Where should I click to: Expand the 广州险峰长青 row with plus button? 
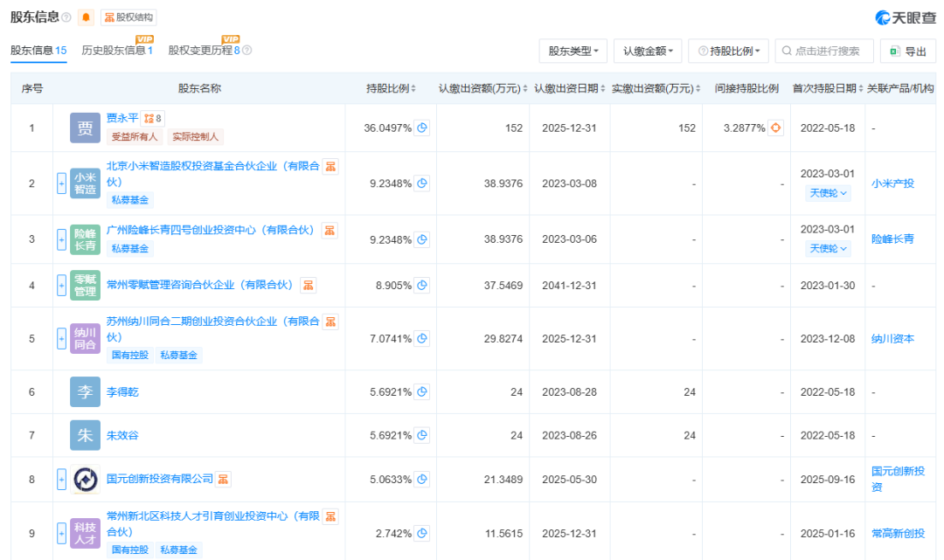coord(61,239)
